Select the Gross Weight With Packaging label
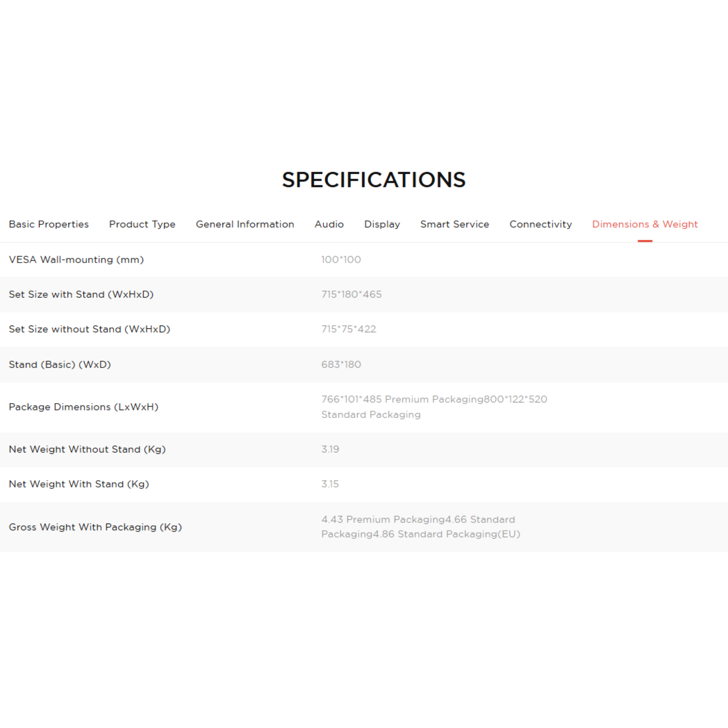728x728 pixels. coord(95,527)
